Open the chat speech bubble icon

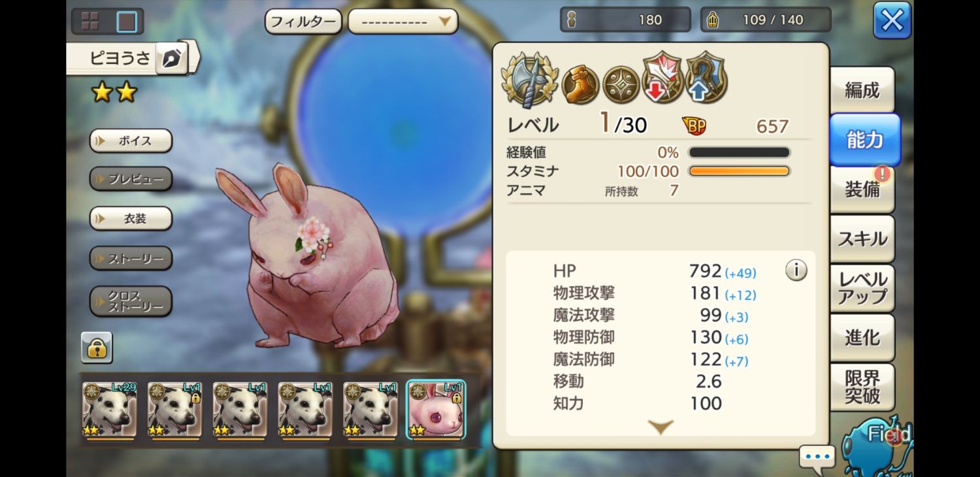817,457
